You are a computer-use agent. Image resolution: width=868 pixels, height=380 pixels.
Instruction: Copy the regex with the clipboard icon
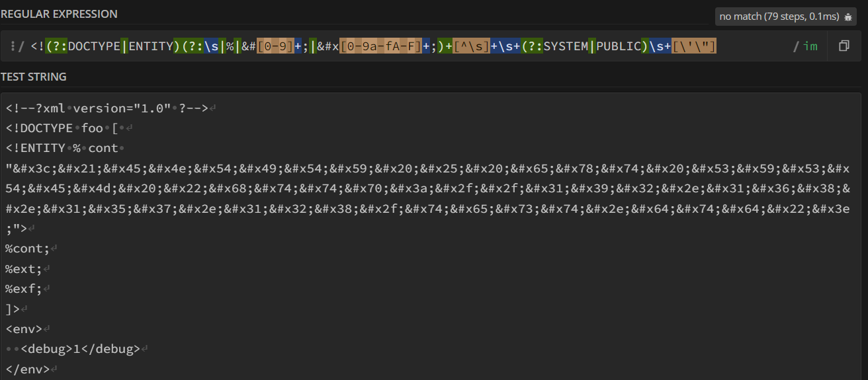844,46
